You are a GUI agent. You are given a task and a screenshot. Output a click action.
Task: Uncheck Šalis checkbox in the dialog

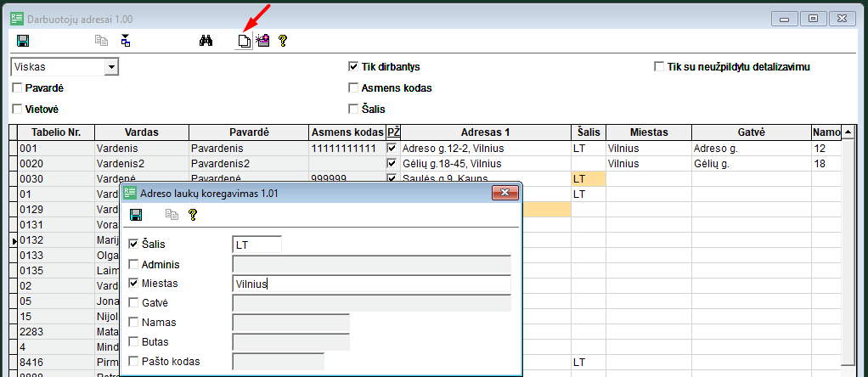[133, 245]
